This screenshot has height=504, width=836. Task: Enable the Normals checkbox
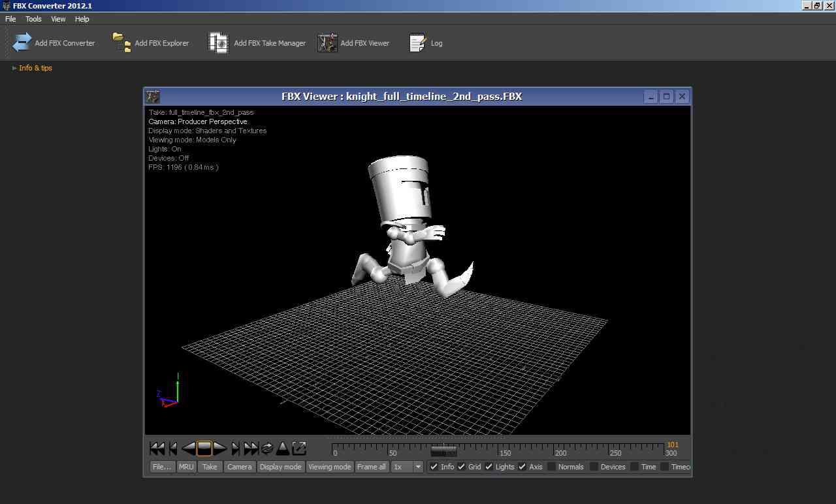coord(551,467)
